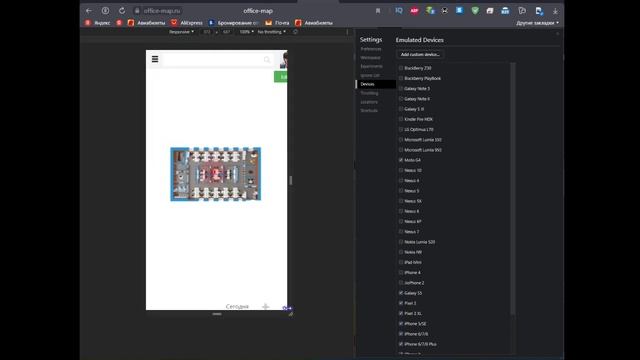Click the Yandex home icon beside back arrow
The height and width of the screenshot is (360, 640).
click(x=105, y=11)
